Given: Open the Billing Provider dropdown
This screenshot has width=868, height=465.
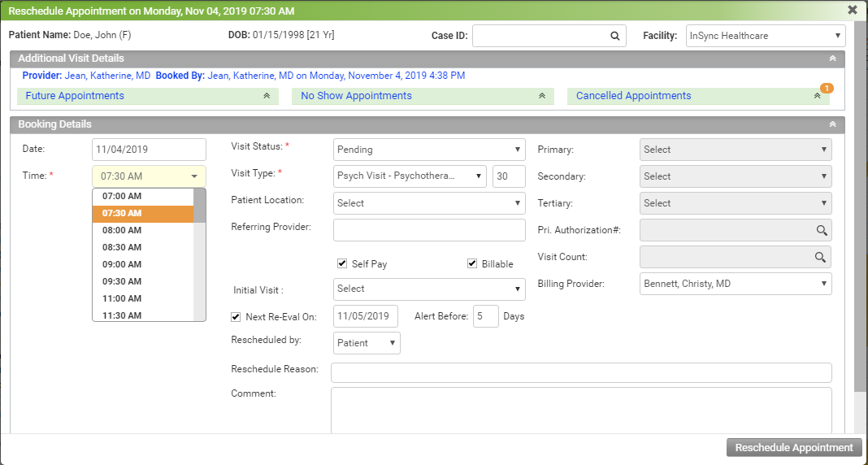Looking at the screenshot, I should click(736, 284).
